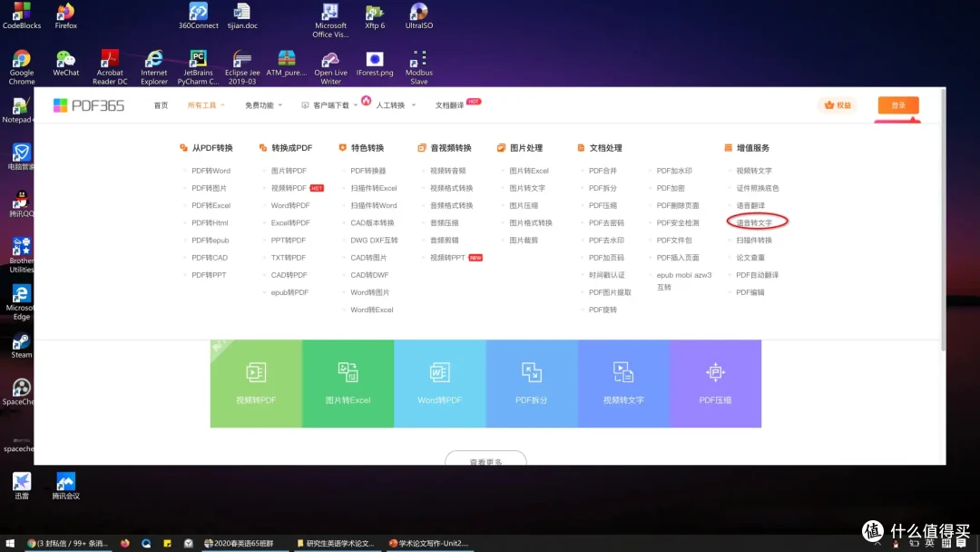980x552 pixels.
Task: Open the Word转PDF light blue tile
Action: (439, 384)
